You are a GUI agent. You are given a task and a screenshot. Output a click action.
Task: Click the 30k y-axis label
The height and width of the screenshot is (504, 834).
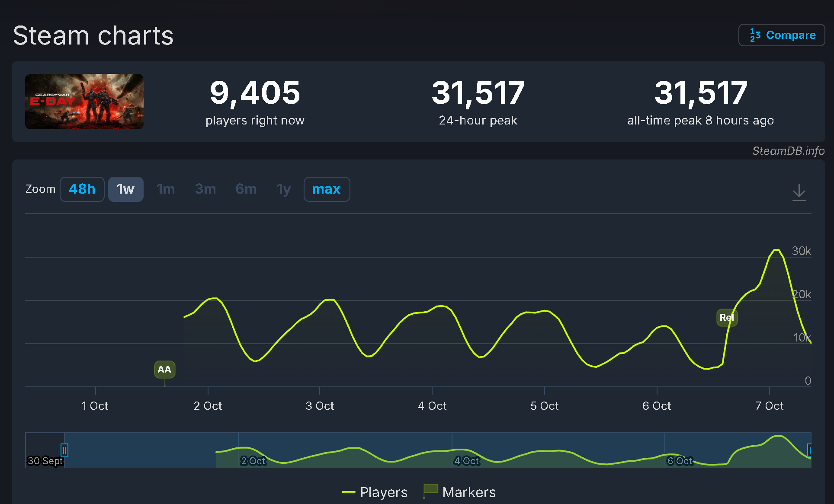click(x=801, y=251)
